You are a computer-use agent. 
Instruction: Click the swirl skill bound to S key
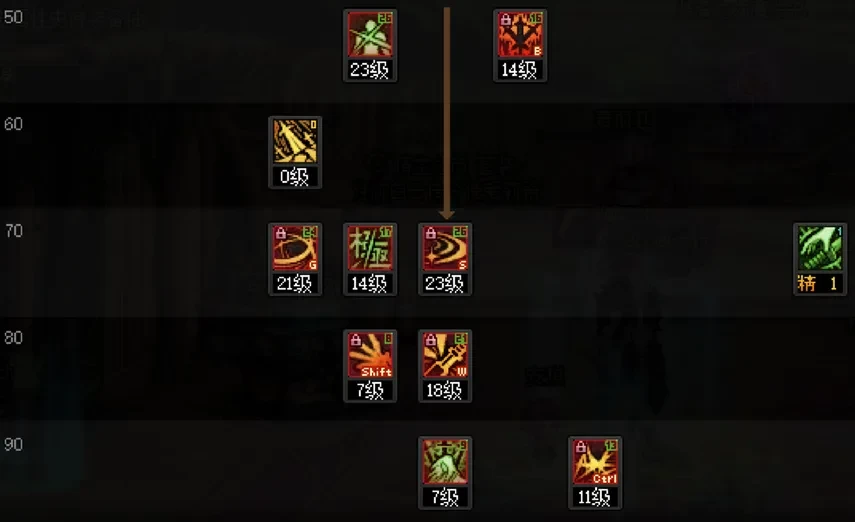[x=445, y=248]
